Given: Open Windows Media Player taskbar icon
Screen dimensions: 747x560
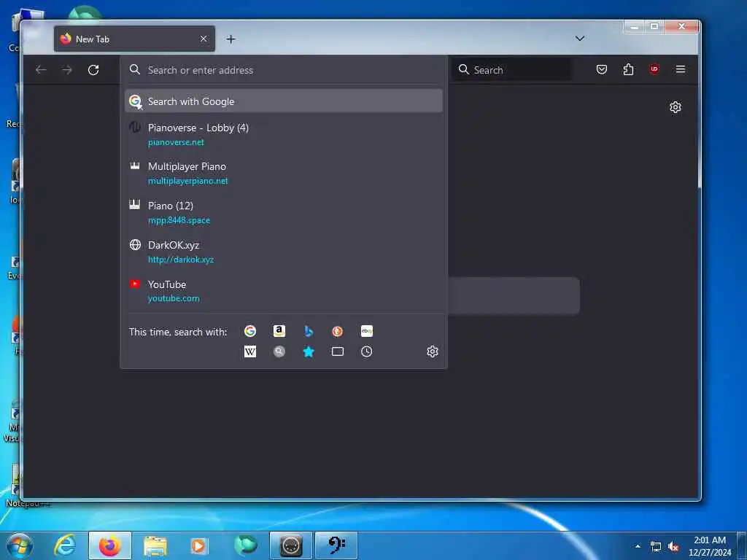Looking at the screenshot, I should coord(198,545).
